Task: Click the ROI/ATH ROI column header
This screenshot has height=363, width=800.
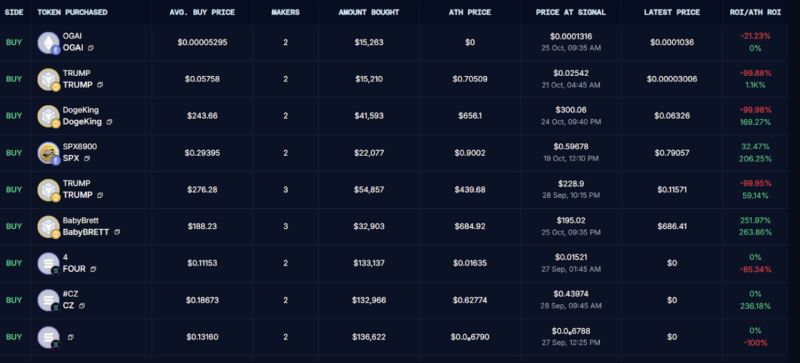Action: [x=755, y=12]
